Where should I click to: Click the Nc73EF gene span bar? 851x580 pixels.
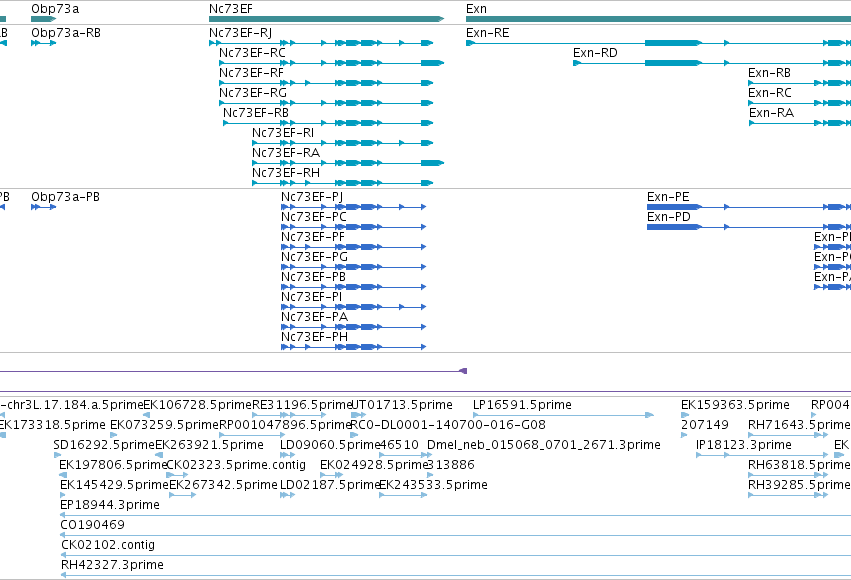326,19
